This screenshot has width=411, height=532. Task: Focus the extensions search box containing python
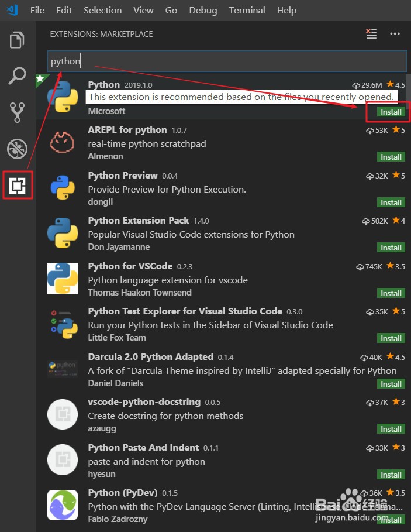click(x=227, y=61)
